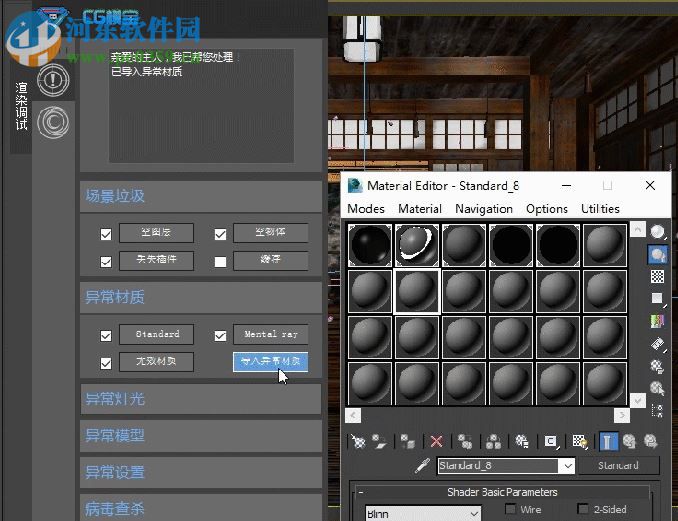
Task: Toggle Show Shaded Material in Viewport icon
Action: [x=579, y=441]
